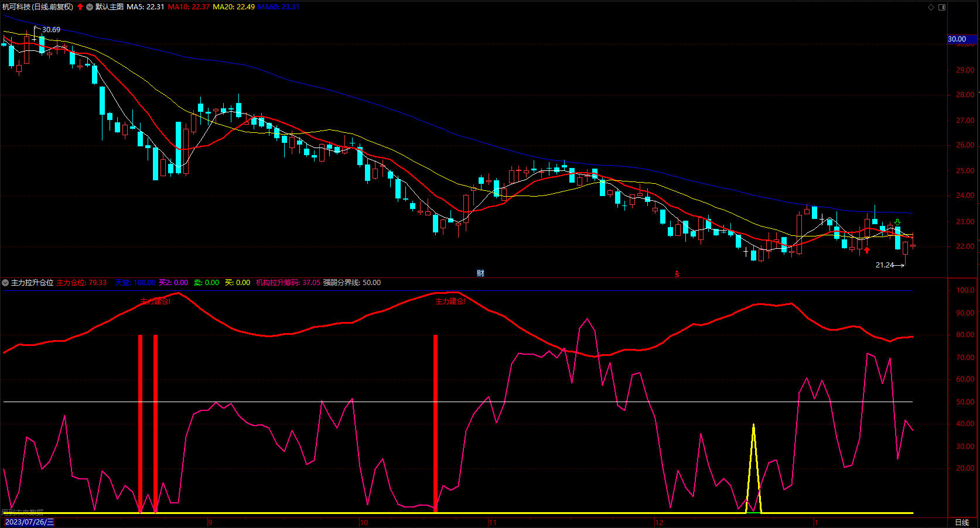Screen dimensions: 980x528
Task: Expand the 主力拉升仓位 indicator dropdown arrow
Action: [x=5, y=283]
